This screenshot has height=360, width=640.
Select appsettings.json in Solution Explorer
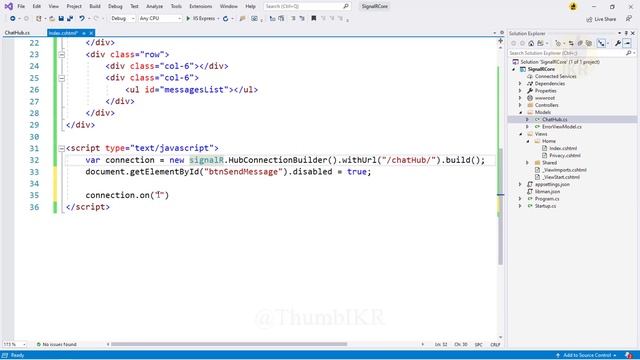[552, 184]
